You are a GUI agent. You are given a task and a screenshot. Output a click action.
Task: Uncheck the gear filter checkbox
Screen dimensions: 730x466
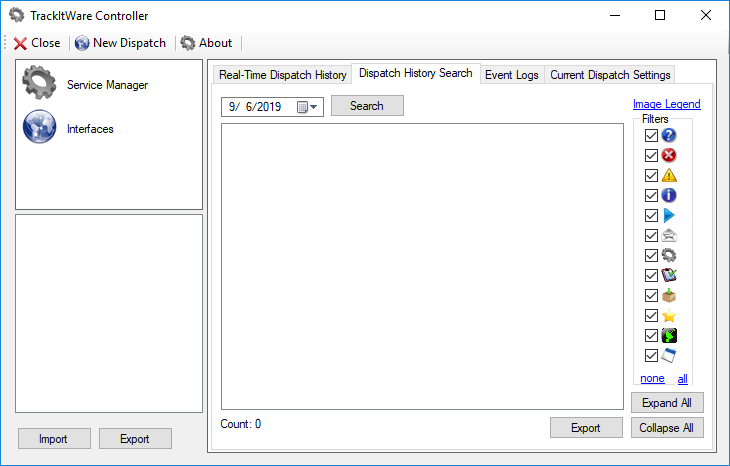tap(651, 256)
